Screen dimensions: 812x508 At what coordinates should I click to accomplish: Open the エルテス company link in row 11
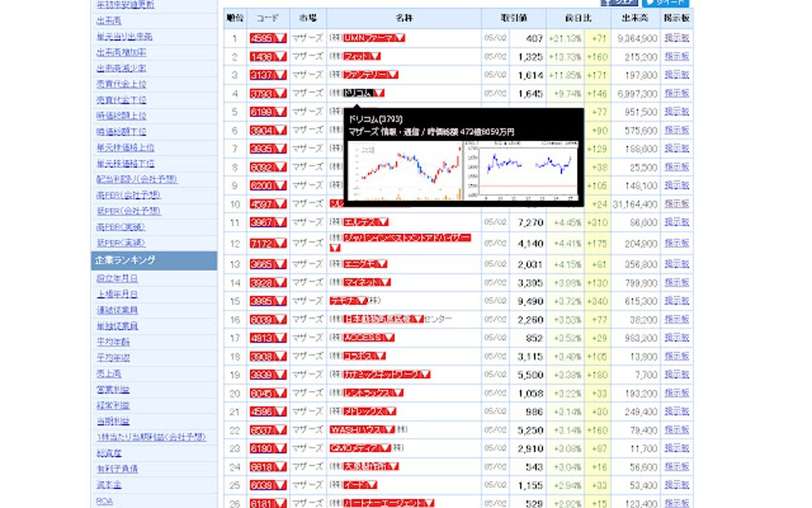[361, 222]
